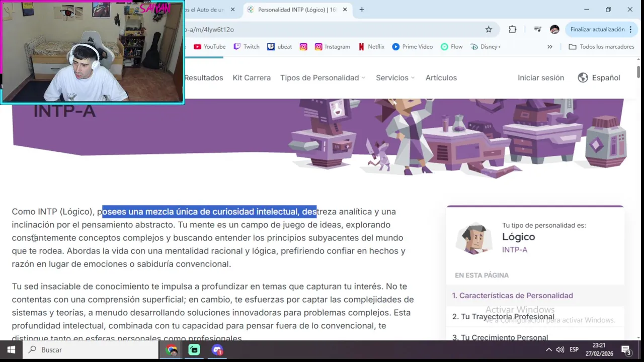
Task: Open Discord from the taskbar
Action: coord(217,350)
